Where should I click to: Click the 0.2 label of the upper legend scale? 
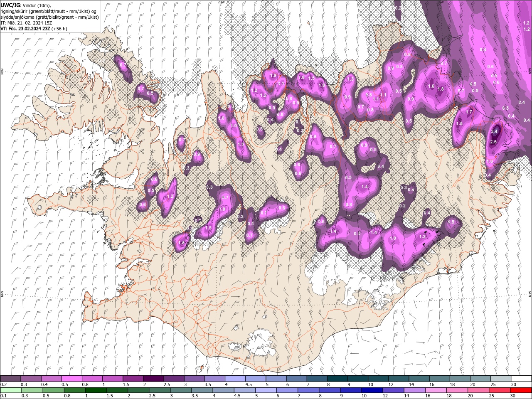tap(3, 384)
